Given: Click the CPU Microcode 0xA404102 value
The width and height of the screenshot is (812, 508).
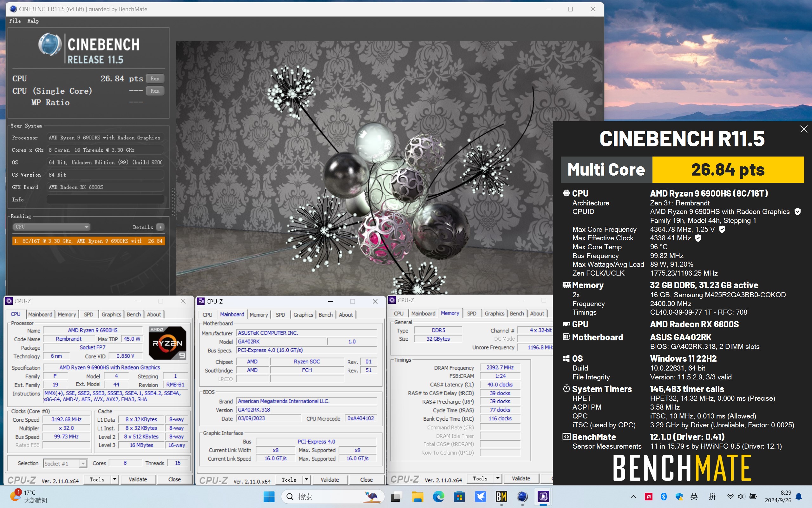Looking at the screenshot, I should [361, 419].
